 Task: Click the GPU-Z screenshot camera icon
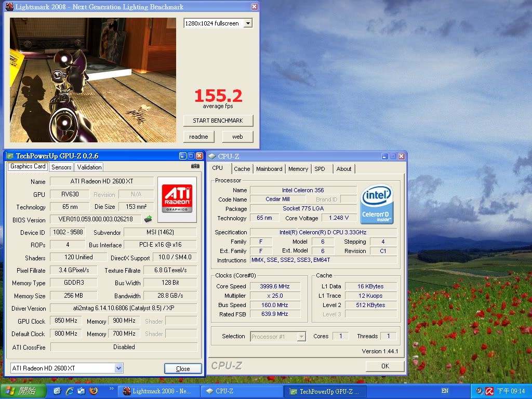click(x=195, y=166)
